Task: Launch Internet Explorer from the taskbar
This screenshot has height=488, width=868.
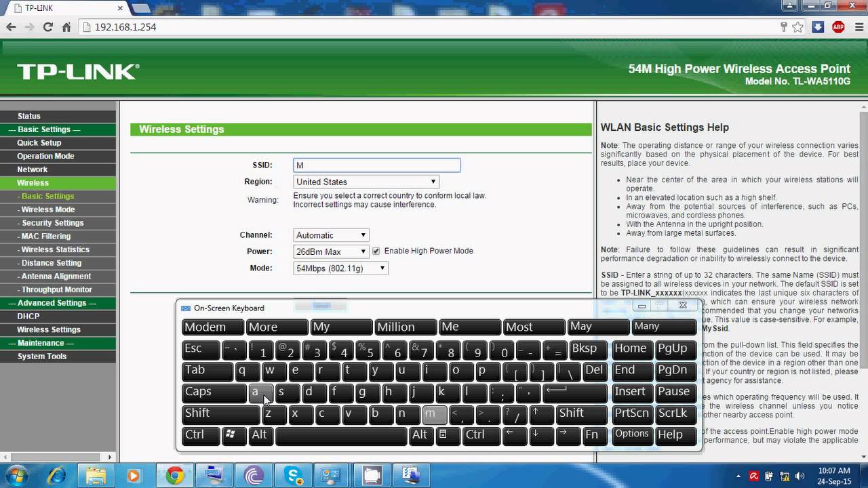Action: click(x=55, y=476)
